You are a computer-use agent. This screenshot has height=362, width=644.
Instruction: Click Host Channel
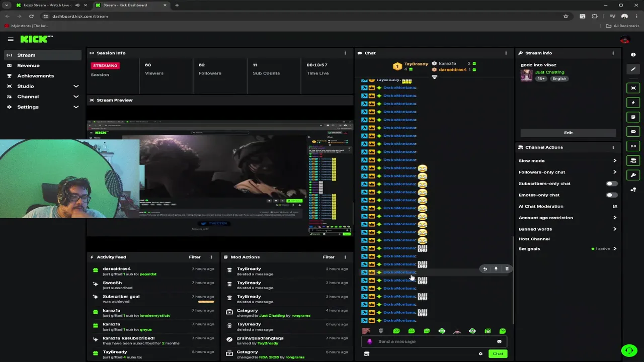534,239
